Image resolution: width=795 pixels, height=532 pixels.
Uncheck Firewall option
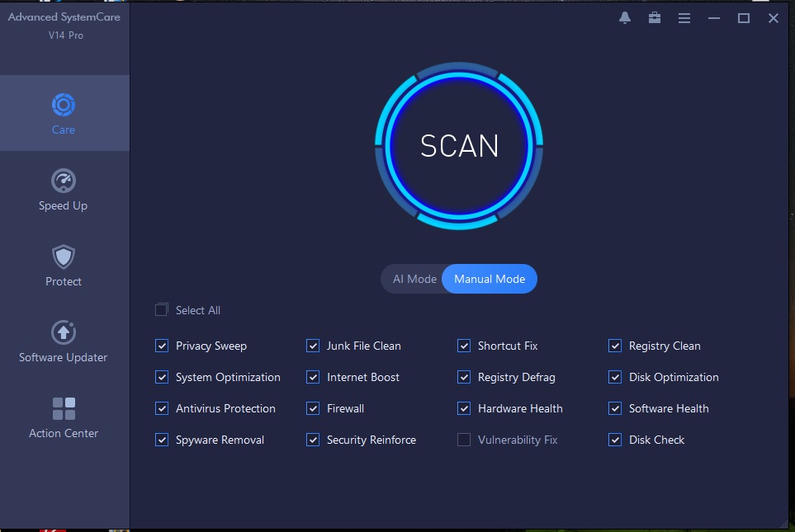(x=313, y=408)
